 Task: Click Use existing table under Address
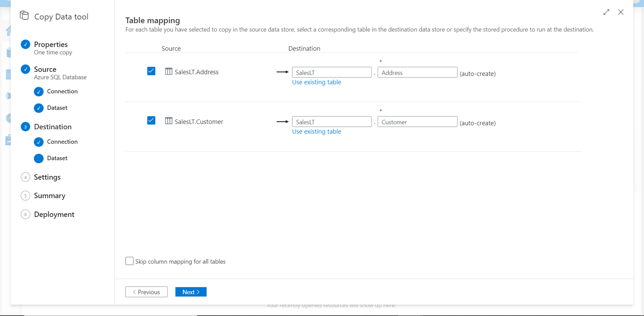click(x=316, y=82)
